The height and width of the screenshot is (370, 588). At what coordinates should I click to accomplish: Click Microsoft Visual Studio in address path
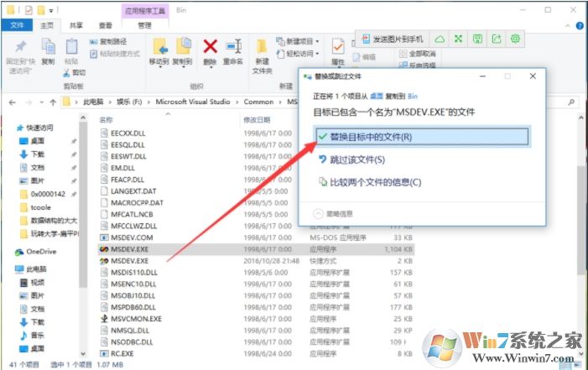pyautogui.click(x=193, y=102)
